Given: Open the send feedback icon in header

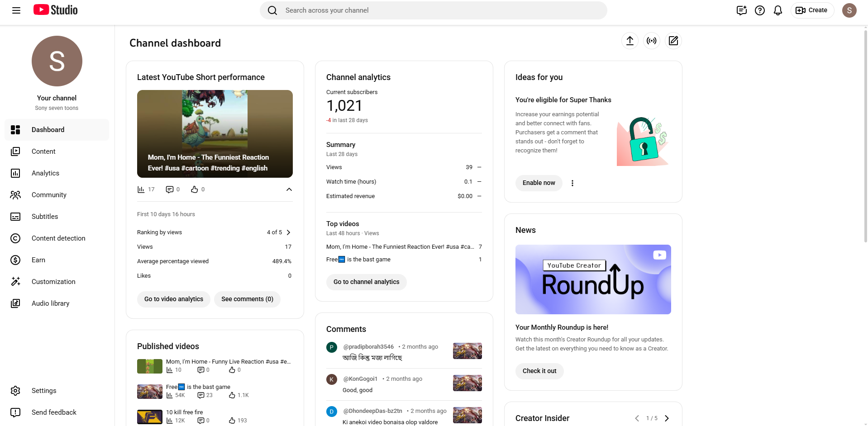Looking at the screenshot, I should [x=741, y=10].
